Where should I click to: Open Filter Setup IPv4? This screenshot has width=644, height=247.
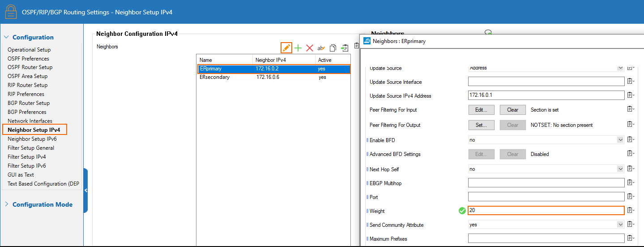pos(27,157)
